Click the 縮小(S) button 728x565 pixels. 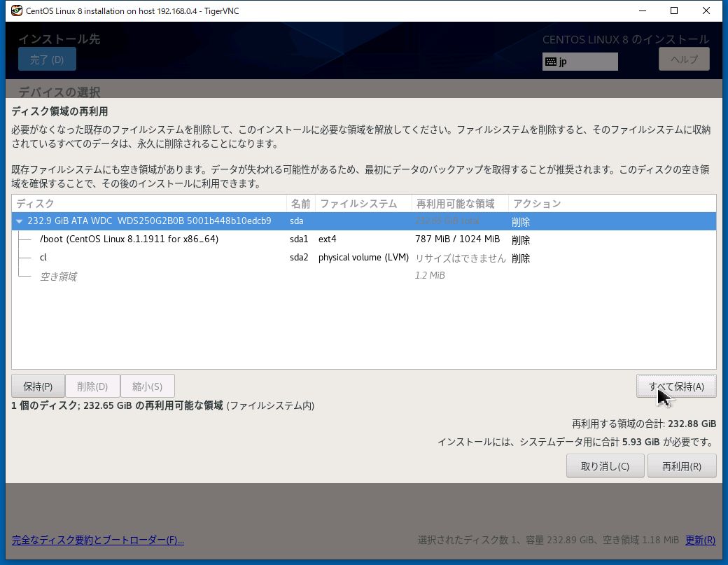pyautogui.click(x=147, y=386)
